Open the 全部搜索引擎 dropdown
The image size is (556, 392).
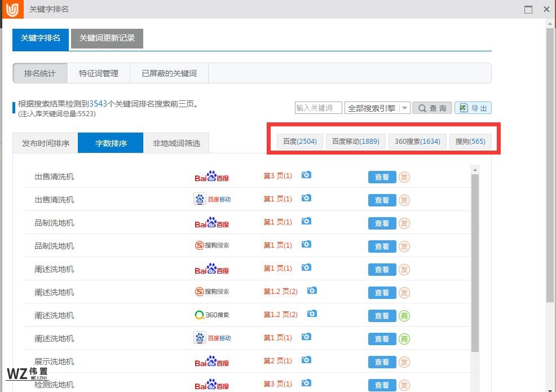point(377,108)
